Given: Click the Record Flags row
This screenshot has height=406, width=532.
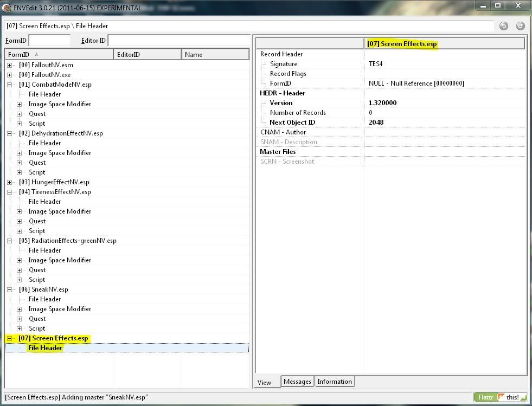Looking at the screenshot, I should pos(390,74).
